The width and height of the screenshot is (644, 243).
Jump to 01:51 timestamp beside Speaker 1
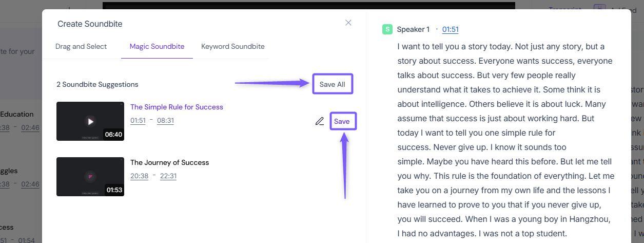[x=451, y=29]
